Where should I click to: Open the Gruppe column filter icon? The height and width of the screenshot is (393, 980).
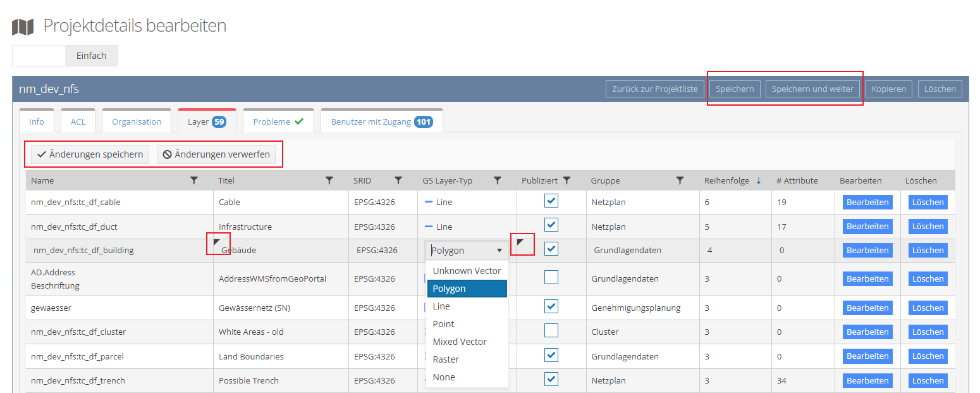click(680, 180)
